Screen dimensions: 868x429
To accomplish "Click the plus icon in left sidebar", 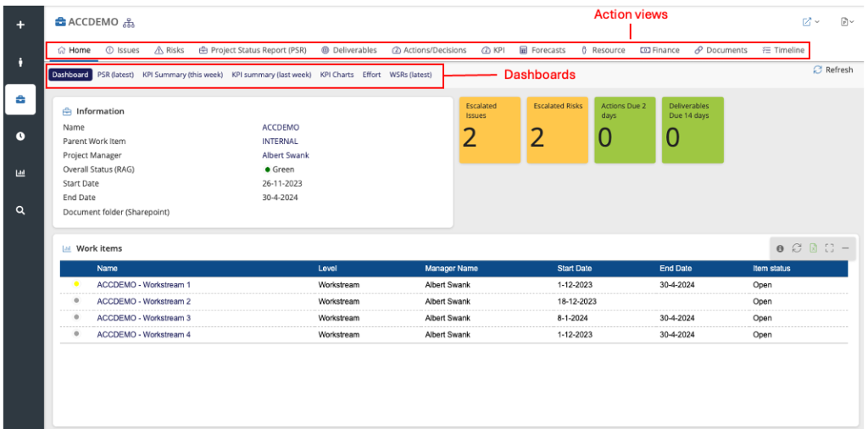I will coord(20,25).
